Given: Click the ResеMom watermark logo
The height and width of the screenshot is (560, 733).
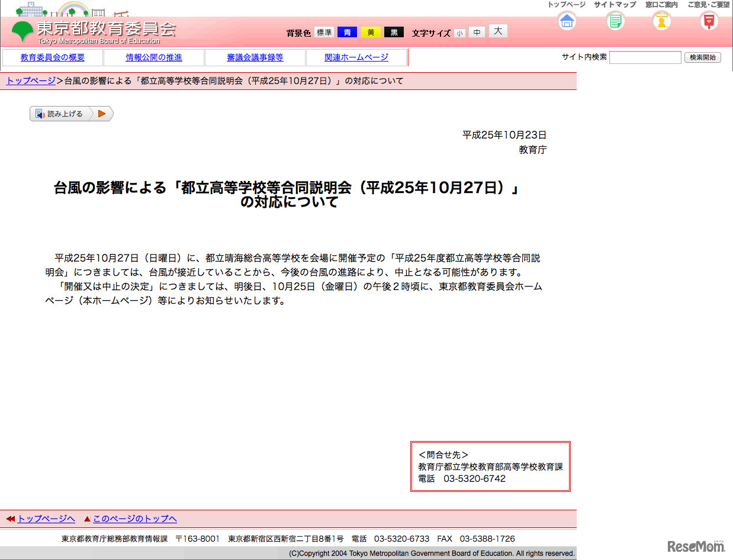Looking at the screenshot, I should (x=696, y=546).
